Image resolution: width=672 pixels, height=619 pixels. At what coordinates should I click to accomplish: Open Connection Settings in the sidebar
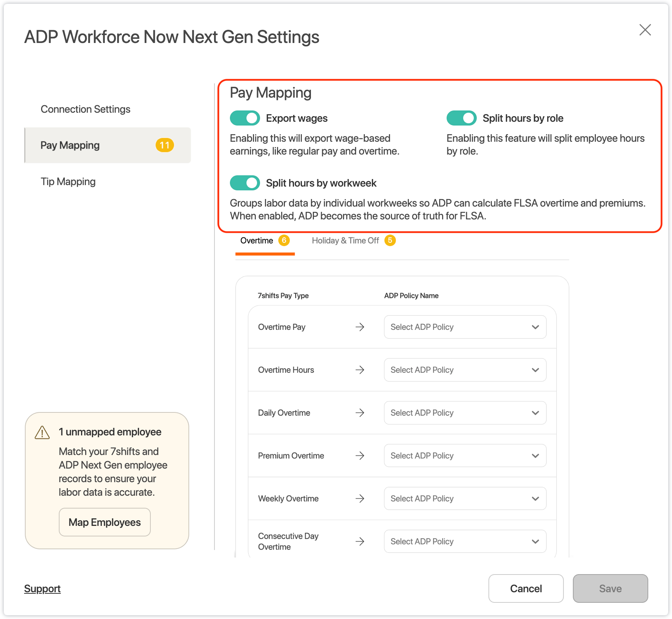(86, 109)
